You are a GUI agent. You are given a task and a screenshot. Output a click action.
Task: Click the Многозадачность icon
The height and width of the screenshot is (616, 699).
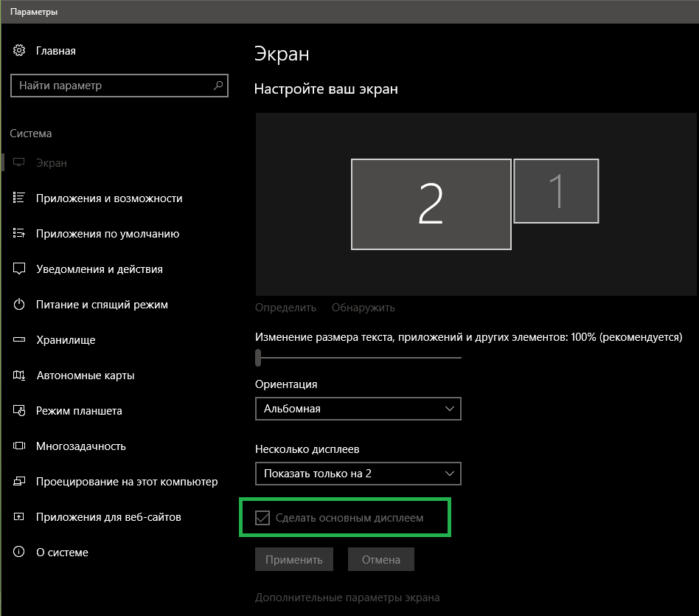pos(18,446)
